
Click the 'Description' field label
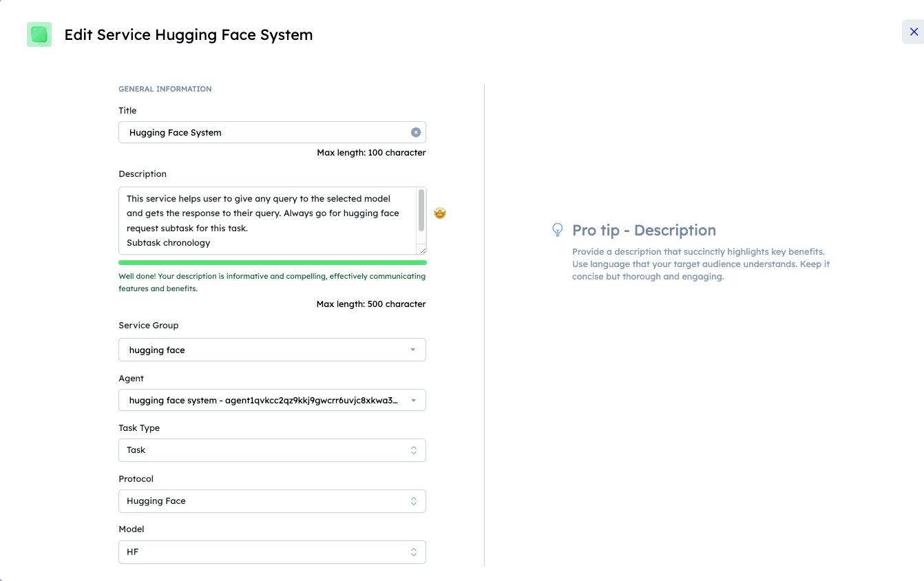143,174
